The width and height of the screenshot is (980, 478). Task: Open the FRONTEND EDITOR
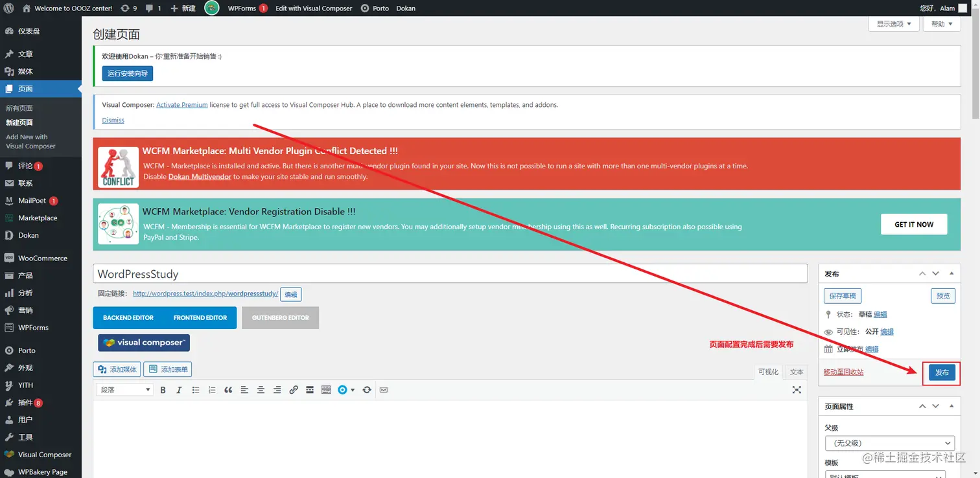(200, 317)
